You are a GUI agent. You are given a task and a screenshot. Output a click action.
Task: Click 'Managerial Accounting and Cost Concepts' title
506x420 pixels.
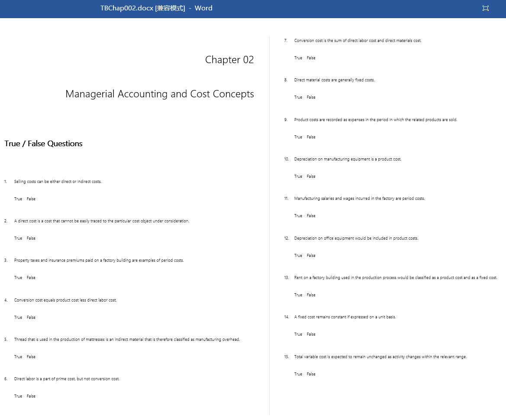(x=160, y=94)
